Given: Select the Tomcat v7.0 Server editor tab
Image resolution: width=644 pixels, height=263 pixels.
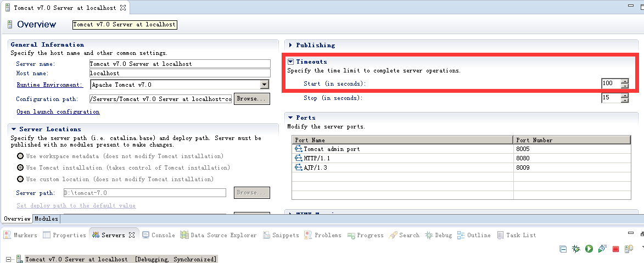Looking at the screenshot, I should click(x=65, y=8).
